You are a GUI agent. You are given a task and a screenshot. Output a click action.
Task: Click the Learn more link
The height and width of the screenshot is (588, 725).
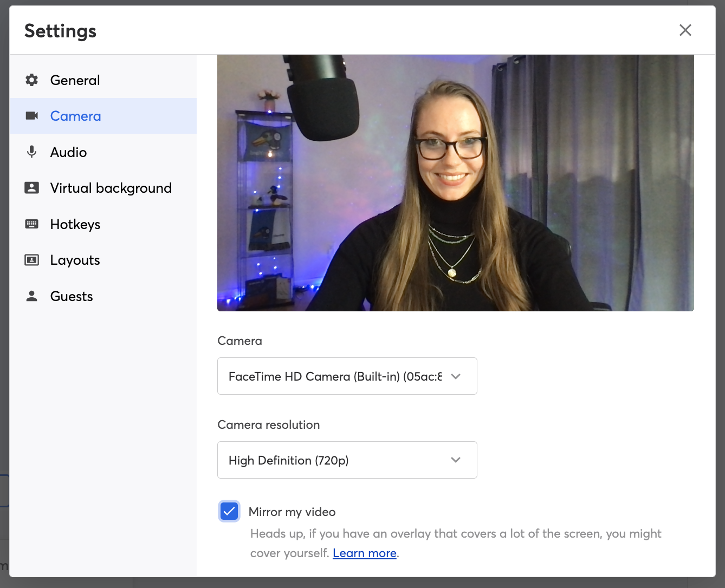[x=365, y=553]
